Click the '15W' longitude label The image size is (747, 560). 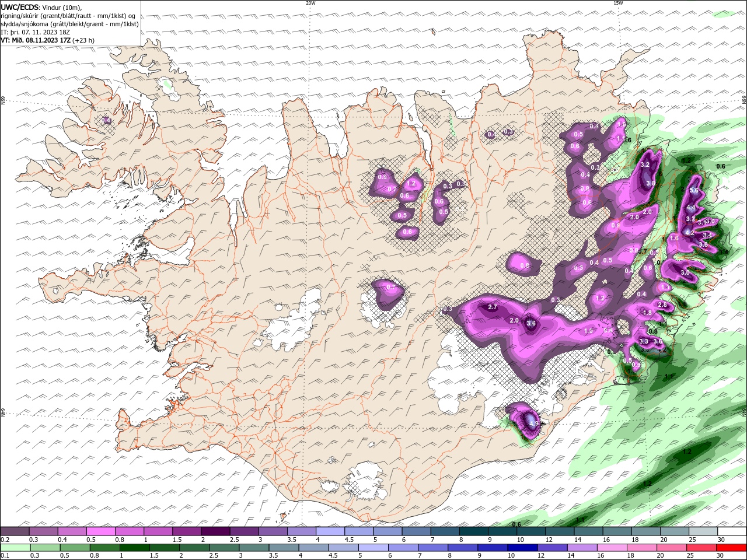[x=618, y=3]
